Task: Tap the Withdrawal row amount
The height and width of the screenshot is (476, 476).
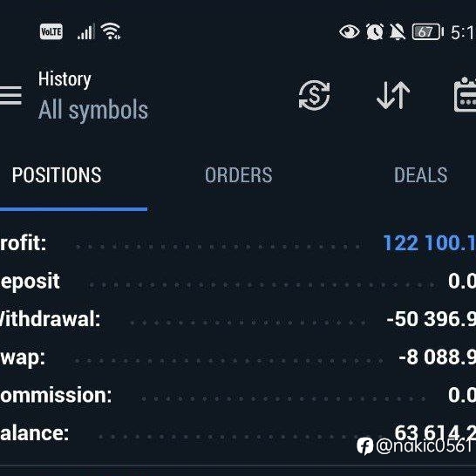Action: click(431, 319)
